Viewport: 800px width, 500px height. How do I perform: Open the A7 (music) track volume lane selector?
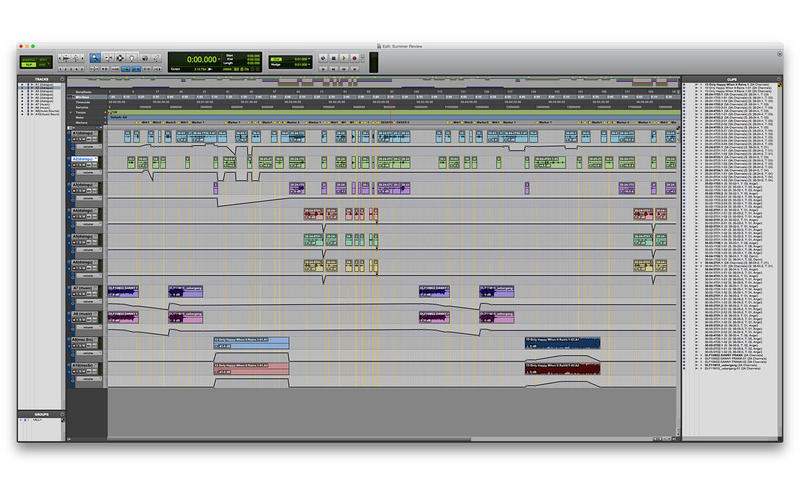click(x=88, y=302)
